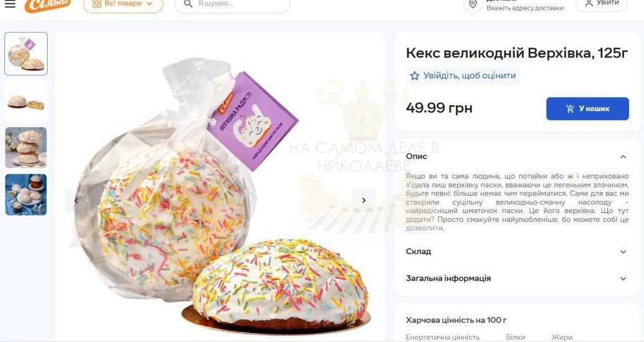Click the user profile icon

click(589, 3)
